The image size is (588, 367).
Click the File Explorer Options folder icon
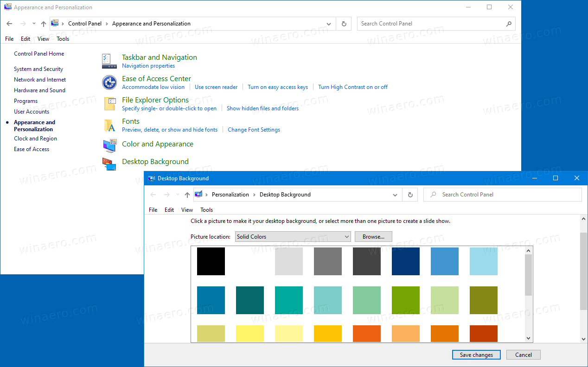(x=110, y=104)
